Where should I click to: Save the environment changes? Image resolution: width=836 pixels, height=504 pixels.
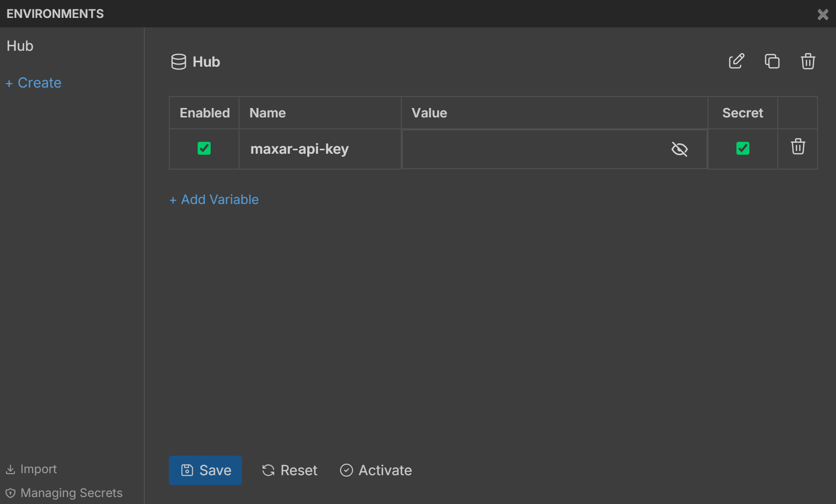(205, 470)
